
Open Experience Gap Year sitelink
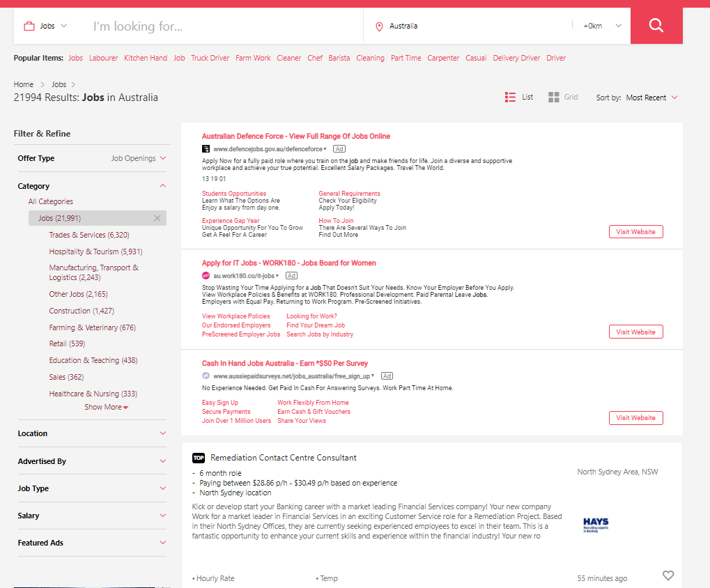click(231, 220)
